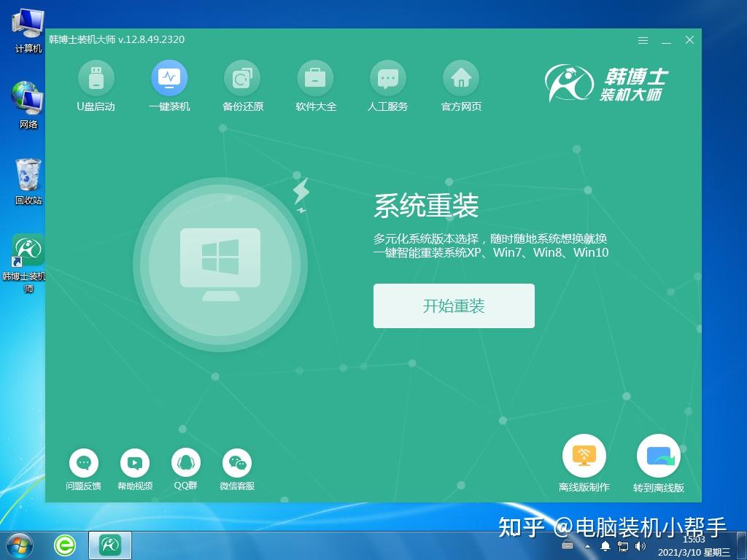Open the hamburger menu in title bar

(643, 41)
